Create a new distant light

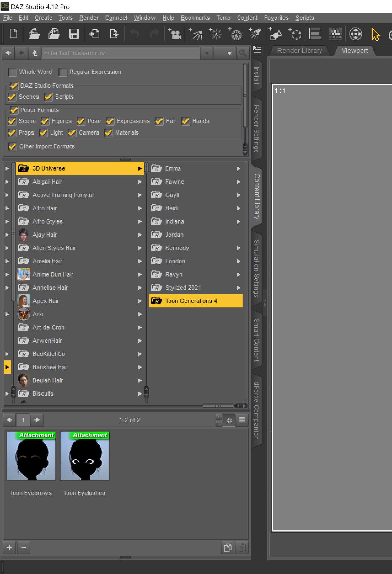point(195,34)
